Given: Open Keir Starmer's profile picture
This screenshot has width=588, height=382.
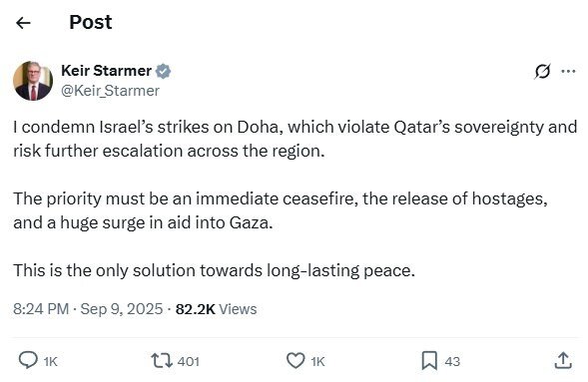Looking at the screenshot, I should click(33, 81).
